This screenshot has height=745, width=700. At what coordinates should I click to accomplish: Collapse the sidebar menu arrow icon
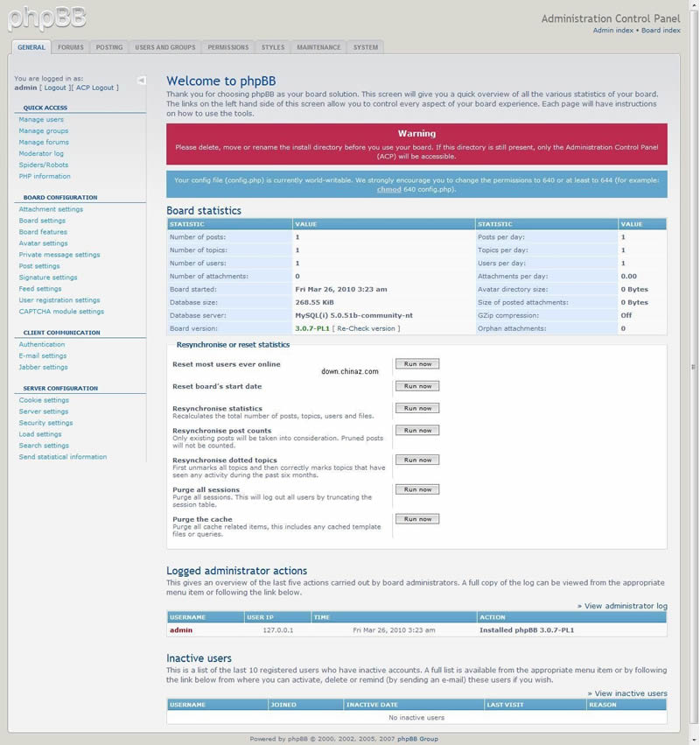(142, 81)
